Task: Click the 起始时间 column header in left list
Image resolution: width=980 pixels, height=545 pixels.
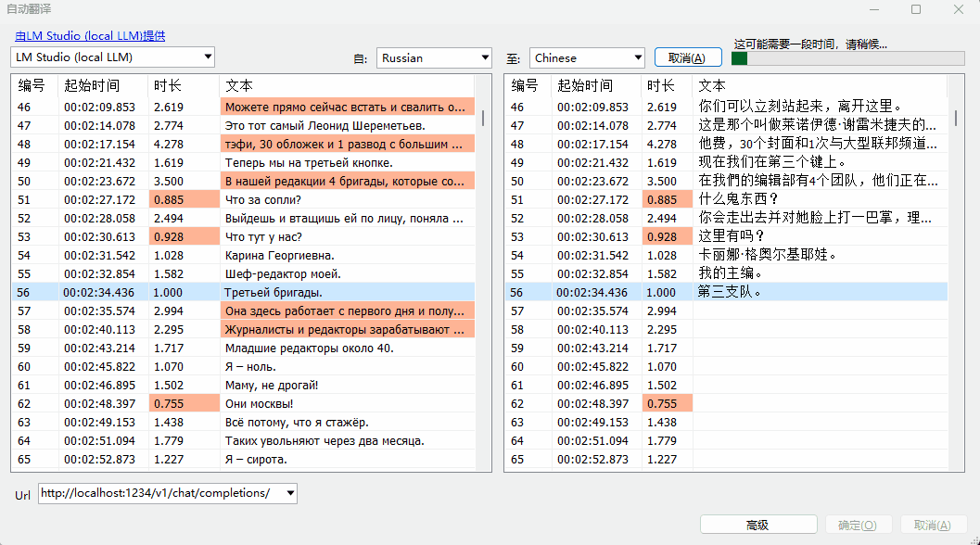Action: click(92, 85)
